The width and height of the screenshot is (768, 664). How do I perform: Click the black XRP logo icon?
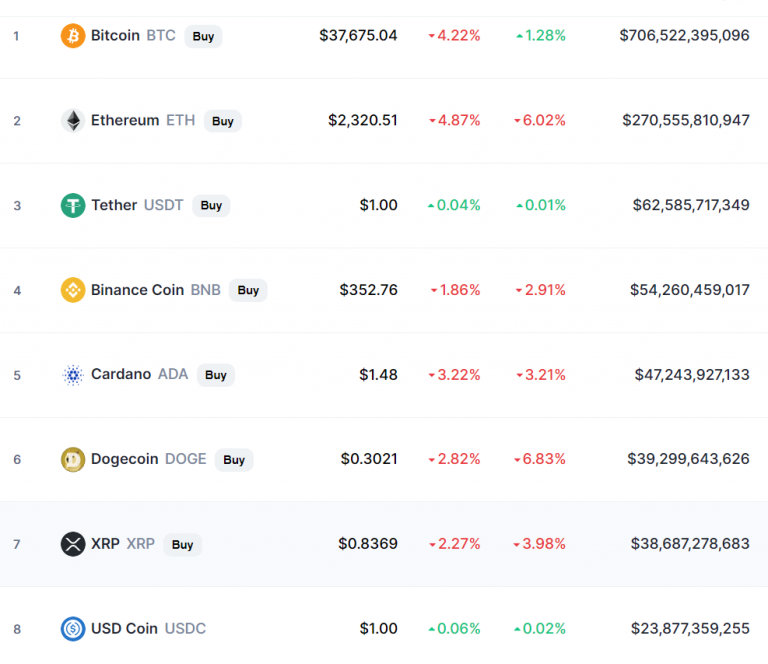coord(73,544)
